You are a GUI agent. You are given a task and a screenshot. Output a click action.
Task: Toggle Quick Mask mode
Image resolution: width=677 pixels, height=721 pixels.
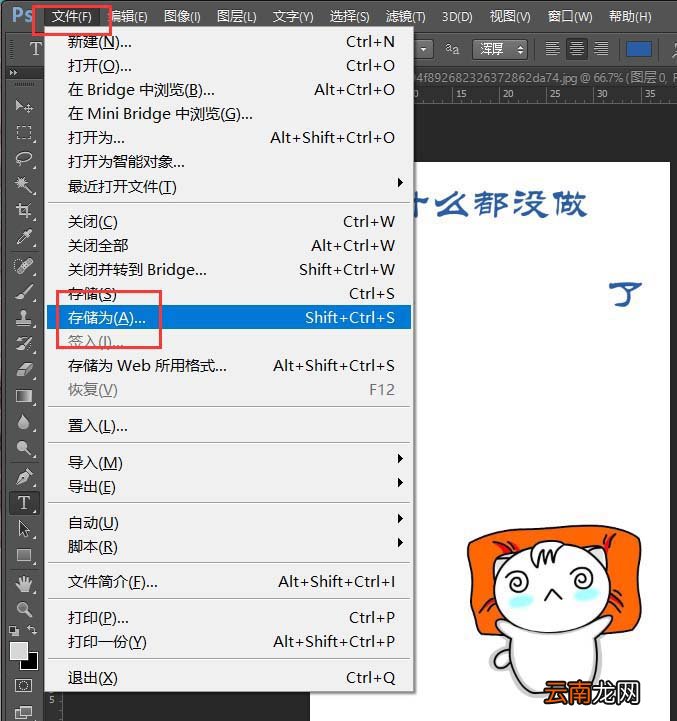(23, 686)
